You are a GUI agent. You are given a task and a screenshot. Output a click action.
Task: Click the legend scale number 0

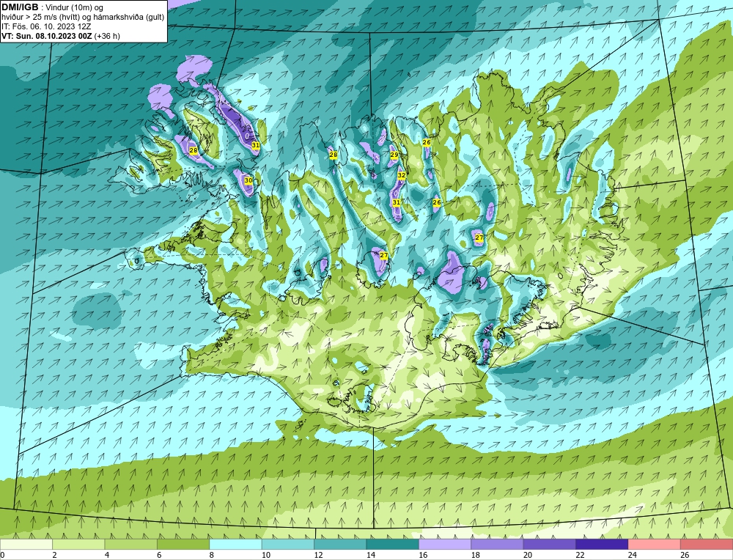pos(2,555)
